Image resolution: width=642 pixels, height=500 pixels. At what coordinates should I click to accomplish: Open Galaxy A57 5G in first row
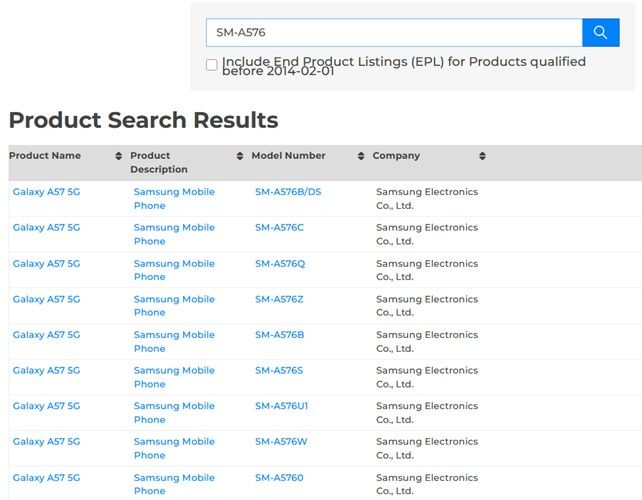click(x=46, y=192)
